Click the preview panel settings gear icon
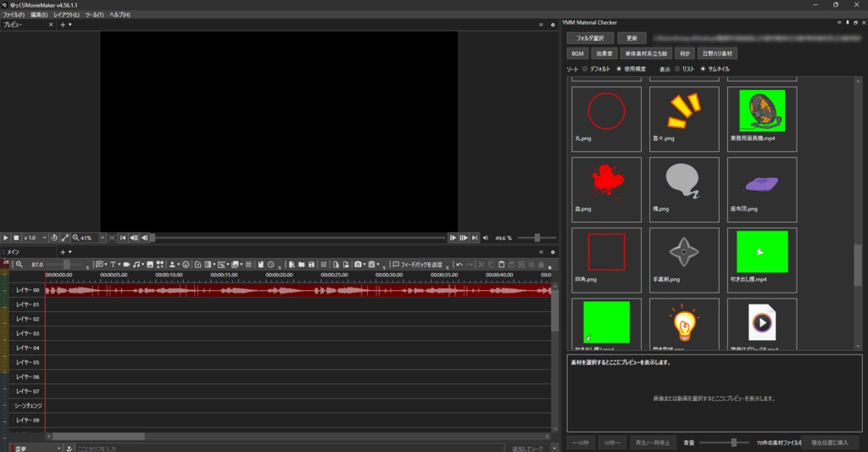 click(x=553, y=25)
